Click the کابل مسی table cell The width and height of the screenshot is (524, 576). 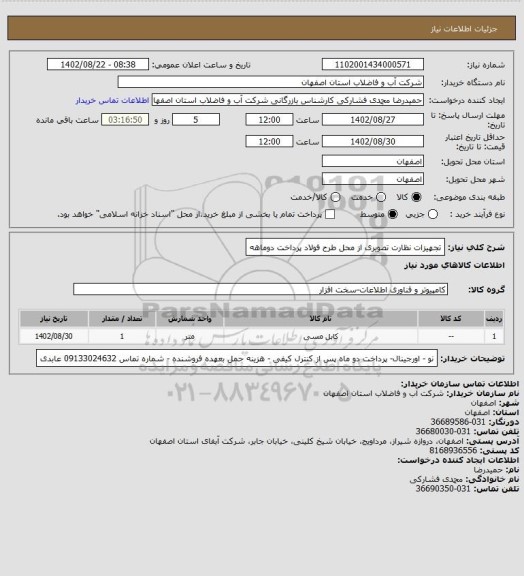coord(320,336)
